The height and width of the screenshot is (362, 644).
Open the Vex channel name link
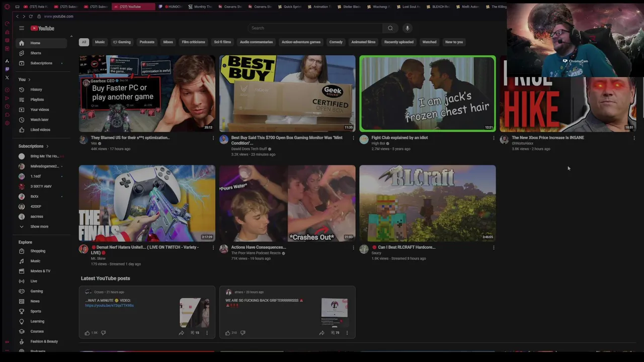(94, 144)
